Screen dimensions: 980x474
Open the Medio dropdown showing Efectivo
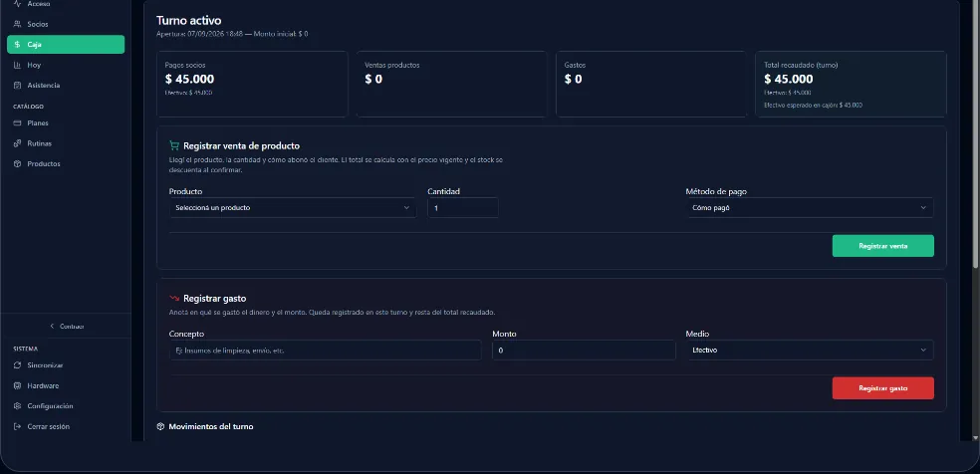(810, 350)
